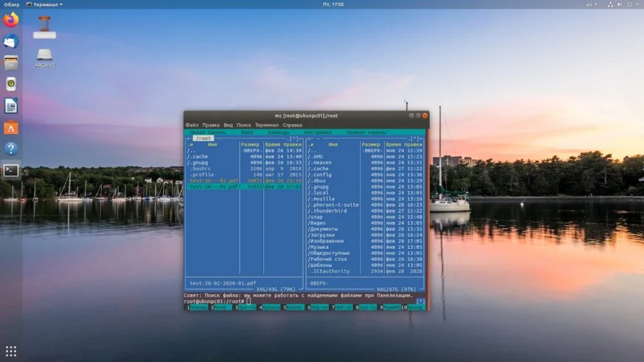This screenshot has width=644, height=362.
Task: Open the Справка menu in terminal window
Action: 292,125
